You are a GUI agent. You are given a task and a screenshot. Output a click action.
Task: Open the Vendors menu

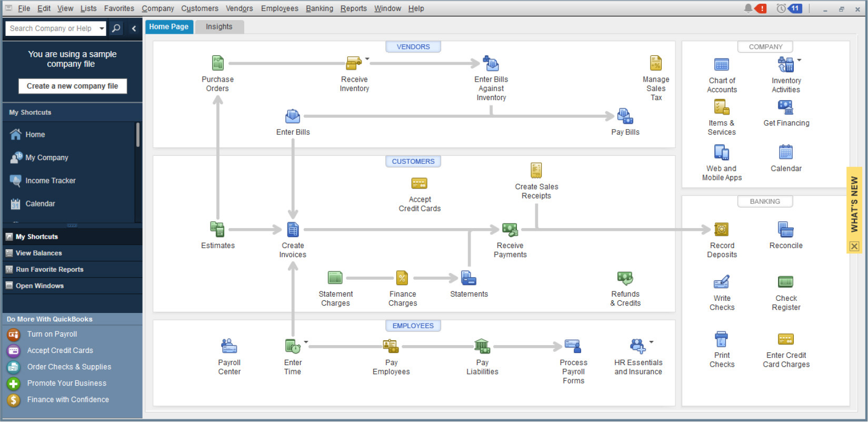coord(240,8)
